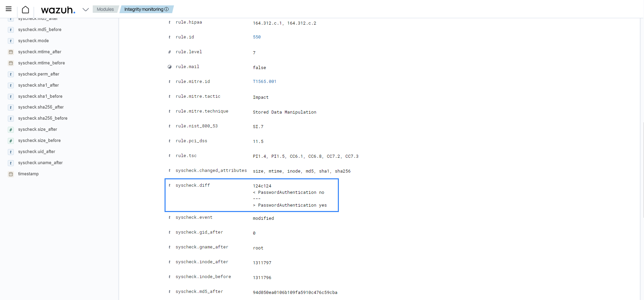
Task: Click the syscheck.inode_before value 1311796
Action: tap(262, 278)
